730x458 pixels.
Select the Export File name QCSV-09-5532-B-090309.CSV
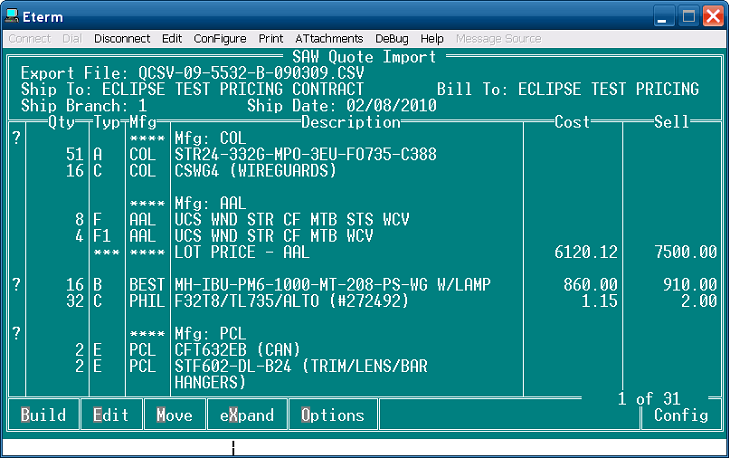[251, 73]
